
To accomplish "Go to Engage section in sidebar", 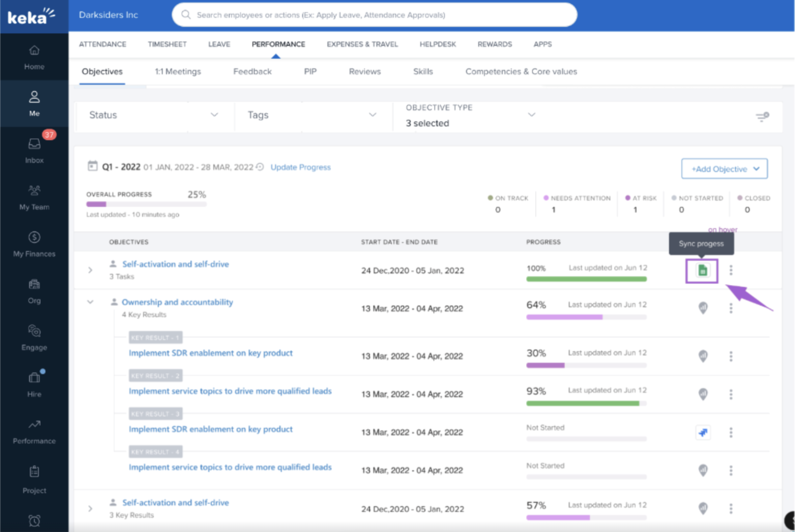I will 34,337.
